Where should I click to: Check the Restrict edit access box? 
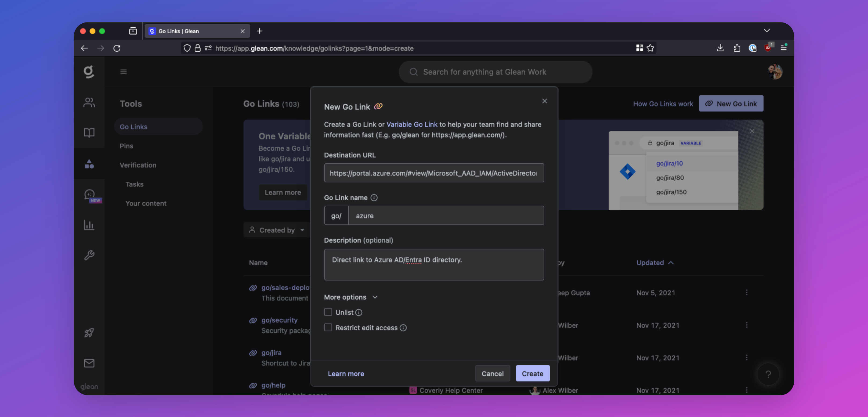328,327
